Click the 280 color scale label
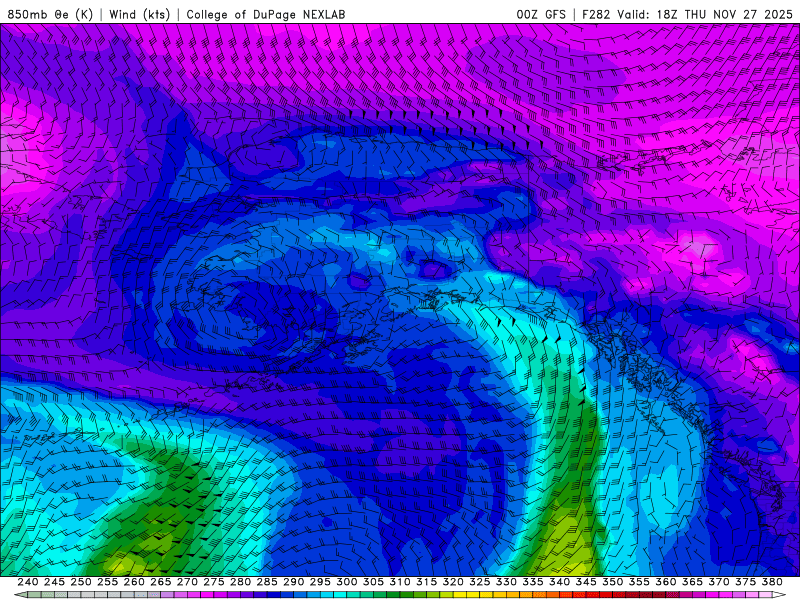Viewport: 800px width, 600px height. pyautogui.click(x=240, y=582)
